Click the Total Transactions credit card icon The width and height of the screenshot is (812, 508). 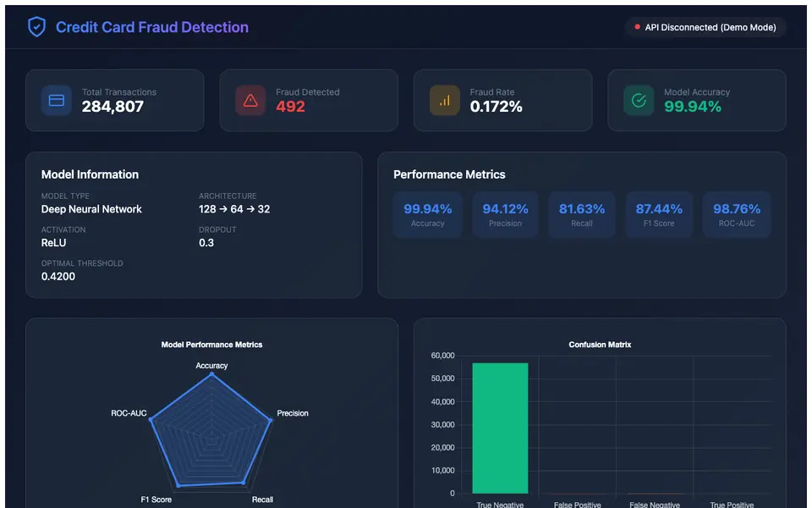click(57, 100)
